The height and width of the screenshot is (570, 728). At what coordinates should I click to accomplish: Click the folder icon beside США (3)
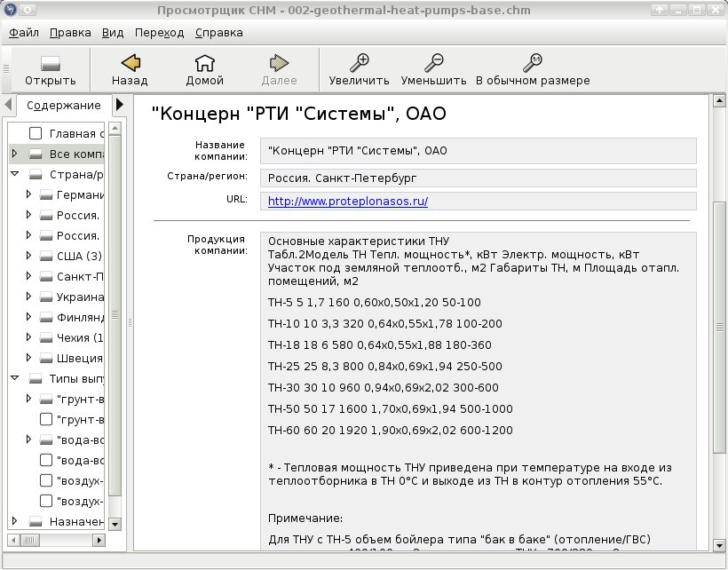[x=46, y=257]
